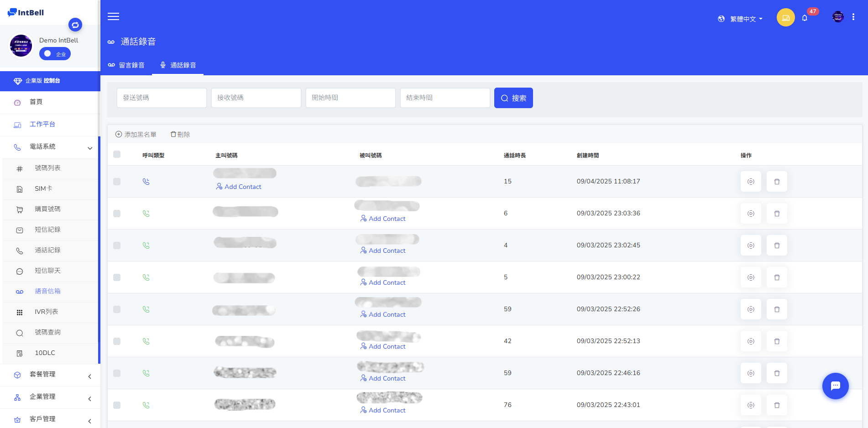Open the 開始時間 date field
The width and height of the screenshot is (868, 428).
pos(350,98)
